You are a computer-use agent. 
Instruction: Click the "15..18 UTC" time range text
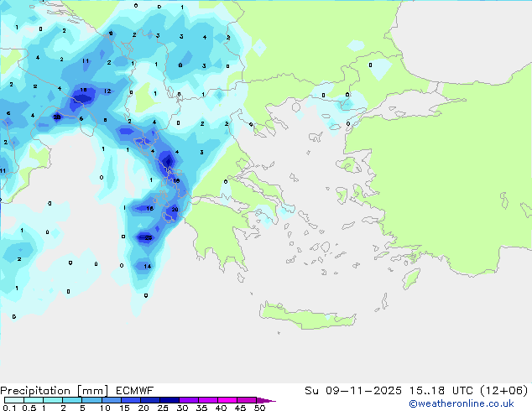click(441, 391)
